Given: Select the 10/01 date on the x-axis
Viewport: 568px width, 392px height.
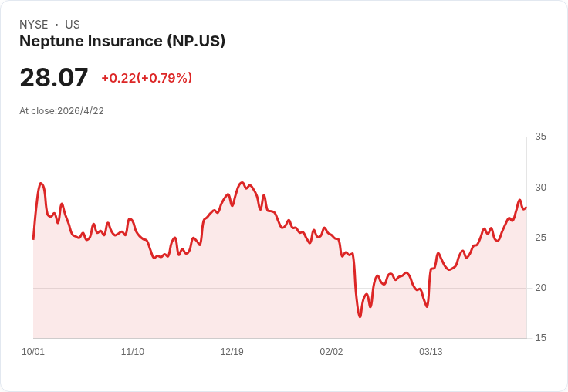Looking at the screenshot, I should tap(33, 351).
